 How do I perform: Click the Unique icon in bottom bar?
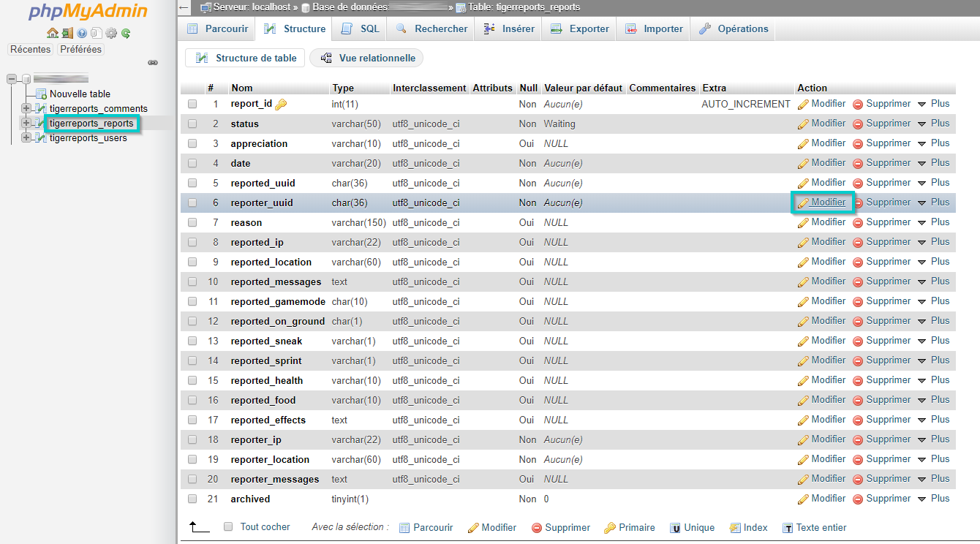[x=676, y=528]
